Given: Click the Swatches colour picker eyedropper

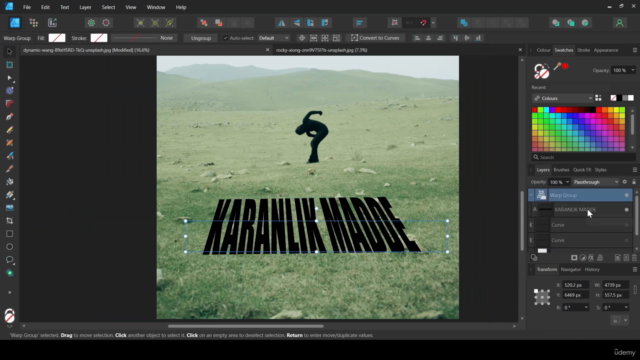Looking at the screenshot, I should pos(557,66).
